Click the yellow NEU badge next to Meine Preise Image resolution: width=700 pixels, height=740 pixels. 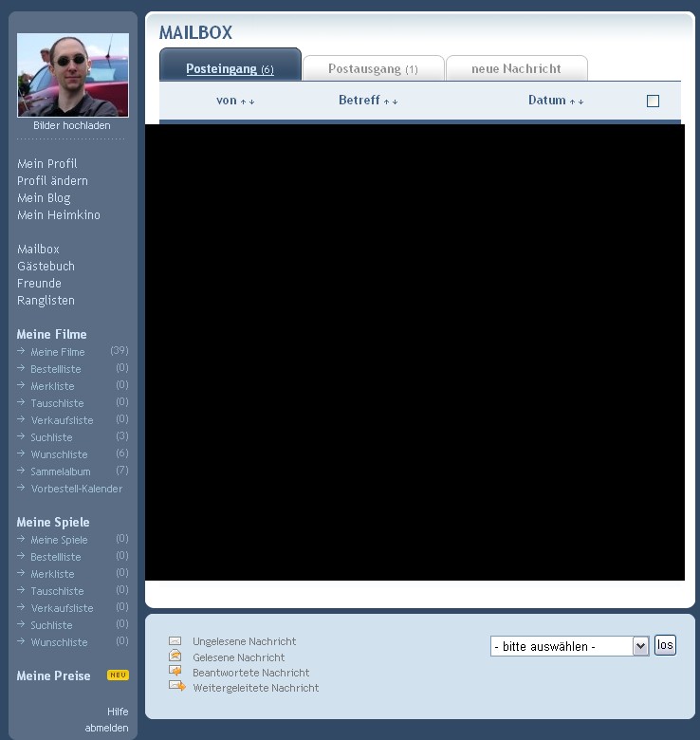(x=118, y=675)
